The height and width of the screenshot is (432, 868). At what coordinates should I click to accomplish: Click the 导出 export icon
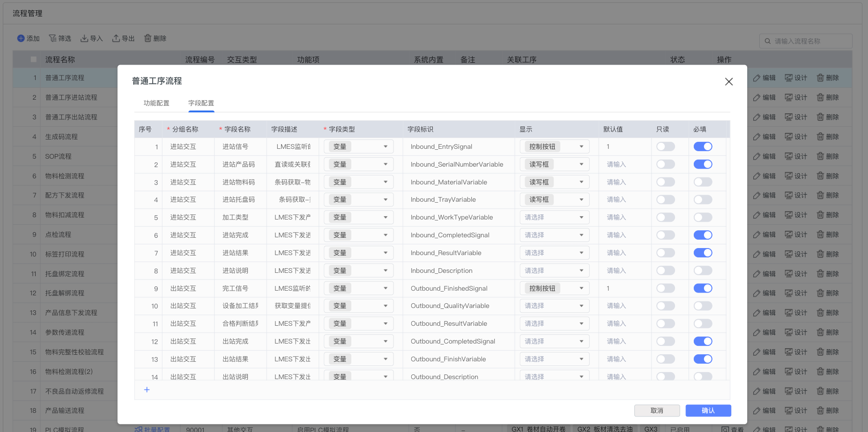click(x=116, y=38)
